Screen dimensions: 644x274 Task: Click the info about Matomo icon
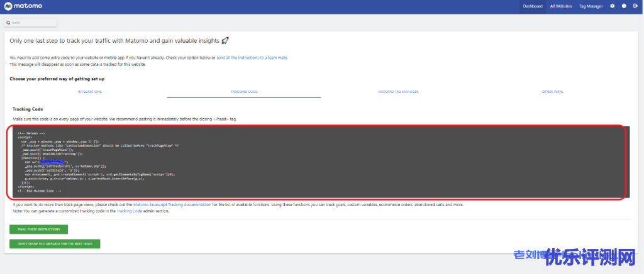[623, 6]
